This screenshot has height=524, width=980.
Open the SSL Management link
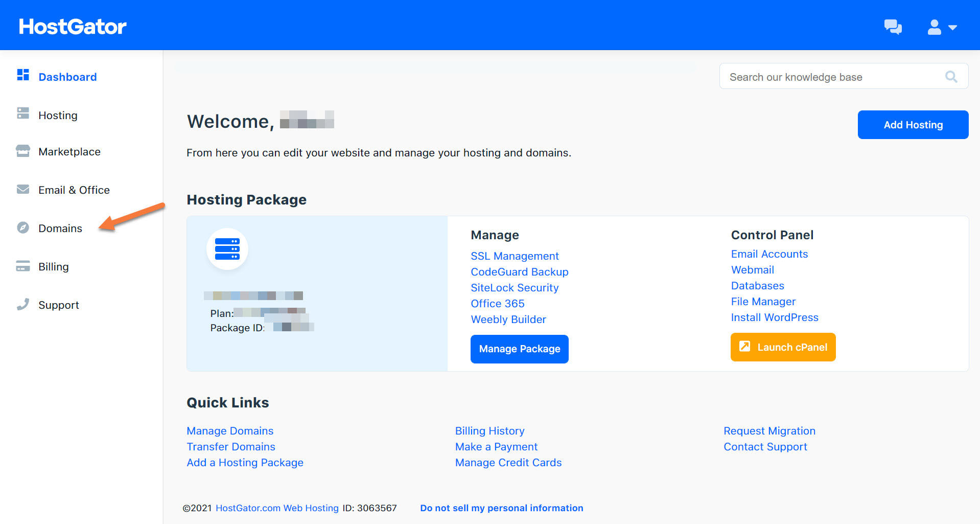[515, 256]
